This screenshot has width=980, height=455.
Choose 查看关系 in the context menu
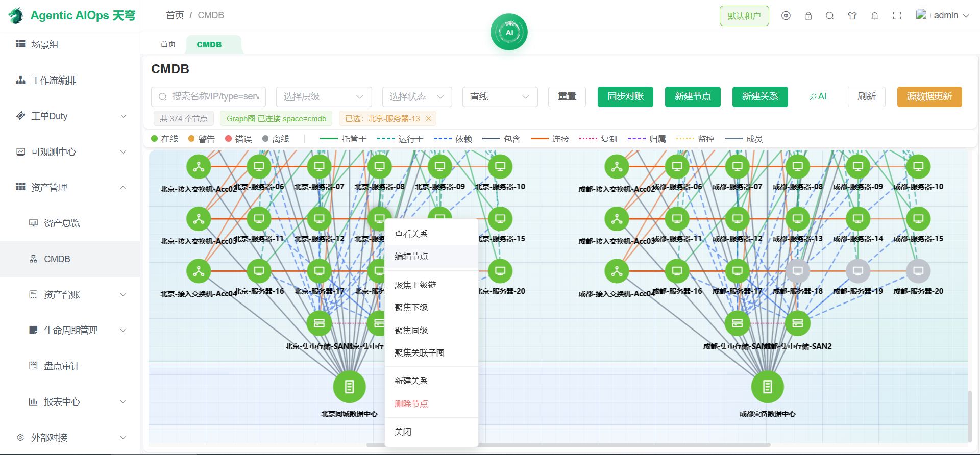(x=431, y=234)
